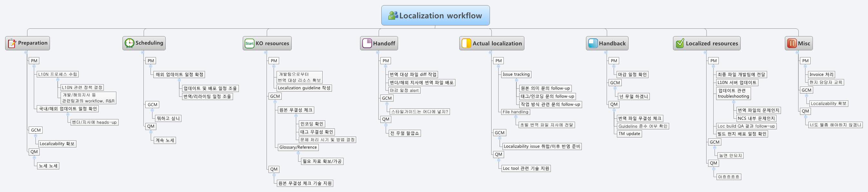Click the notepad icon on Preparation
Viewport: 868px width, 192px height.
pos(12,43)
